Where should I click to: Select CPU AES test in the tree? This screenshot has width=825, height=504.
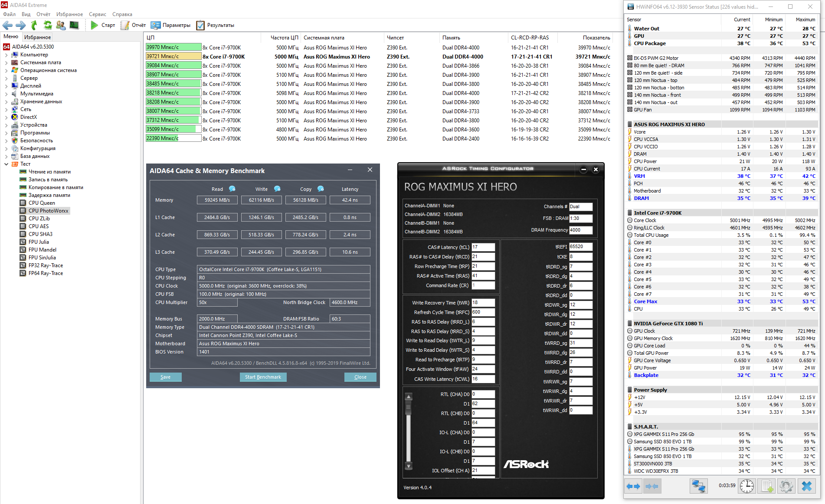39,226
